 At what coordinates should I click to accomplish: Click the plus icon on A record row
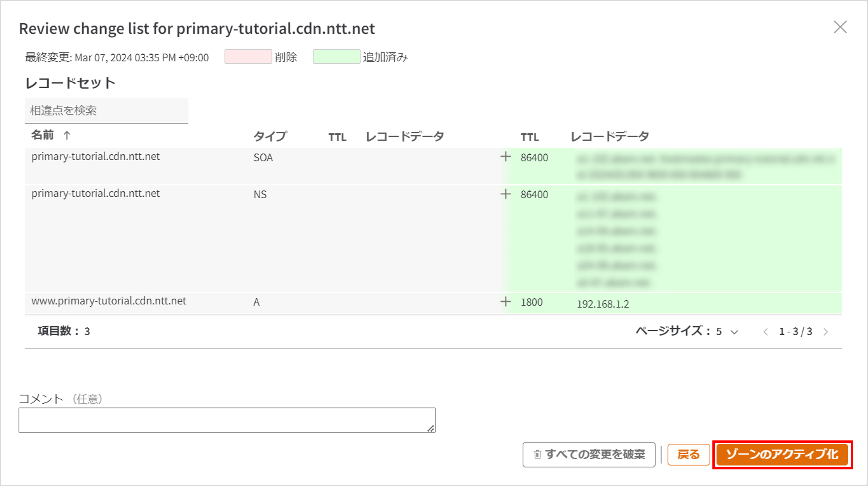[505, 301]
